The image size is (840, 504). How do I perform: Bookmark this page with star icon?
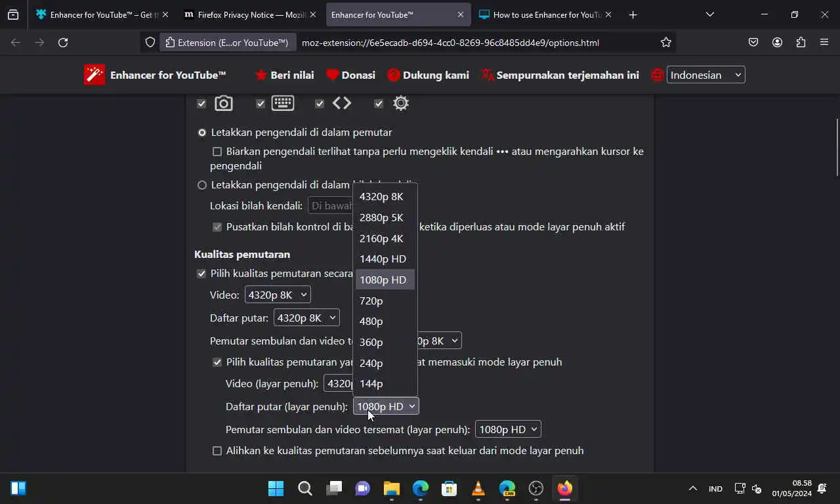tap(666, 43)
